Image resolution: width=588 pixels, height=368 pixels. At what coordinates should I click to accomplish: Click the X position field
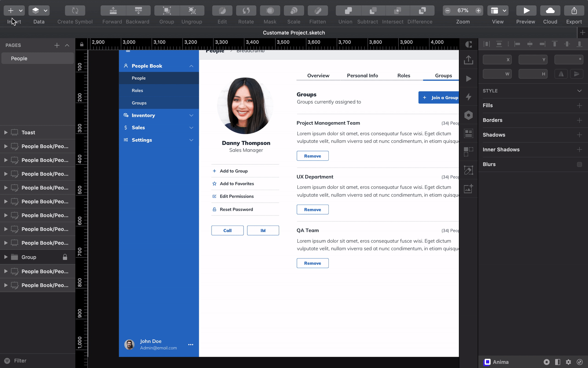tap(497, 60)
